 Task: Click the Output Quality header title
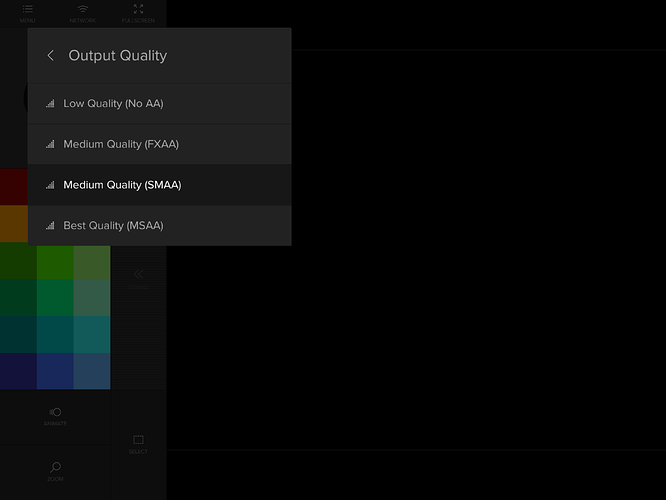click(118, 56)
